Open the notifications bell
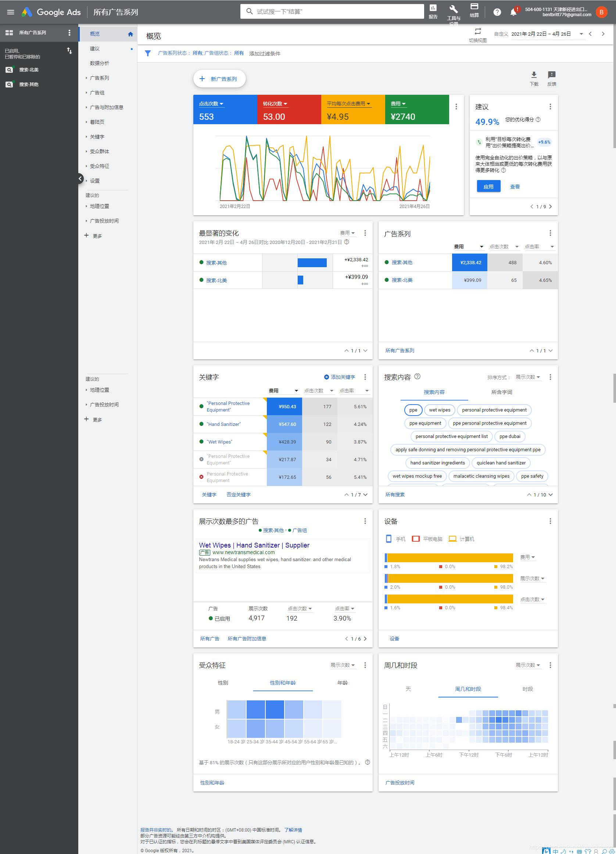This screenshot has width=616, height=854. click(x=513, y=12)
